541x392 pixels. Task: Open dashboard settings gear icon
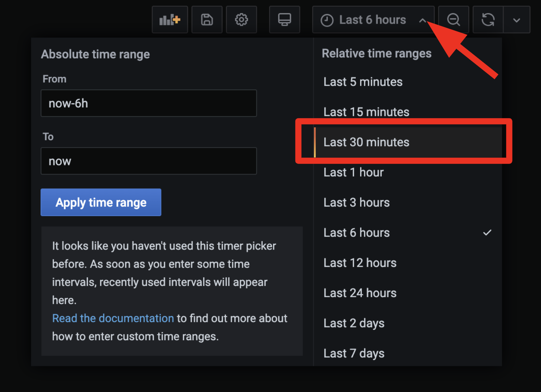241,20
